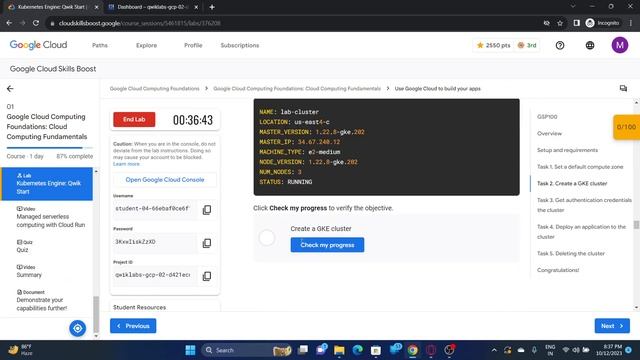This screenshot has height=360, width=640.
Task: Go to the Previous page
Action: click(x=133, y=326)
